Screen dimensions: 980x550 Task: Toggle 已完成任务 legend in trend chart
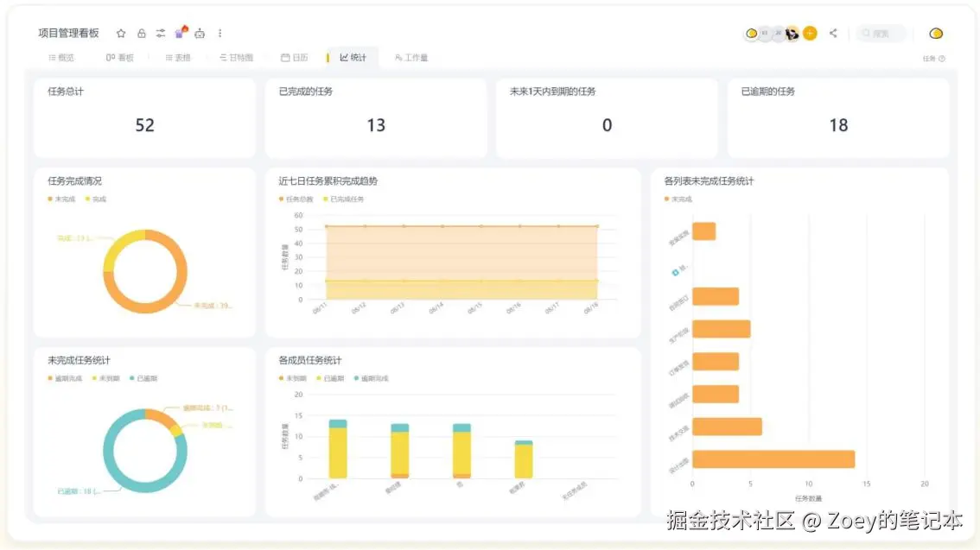pos(344,199)
